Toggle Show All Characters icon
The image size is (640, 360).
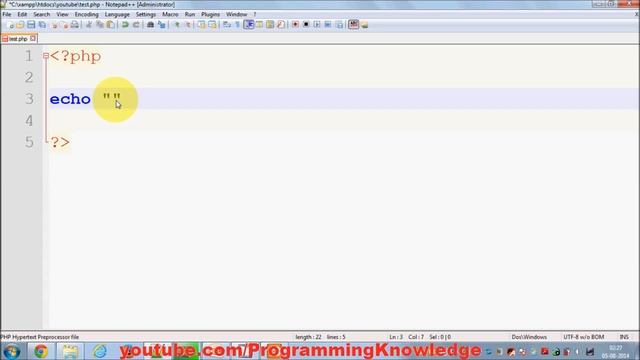tap(238, 25)
